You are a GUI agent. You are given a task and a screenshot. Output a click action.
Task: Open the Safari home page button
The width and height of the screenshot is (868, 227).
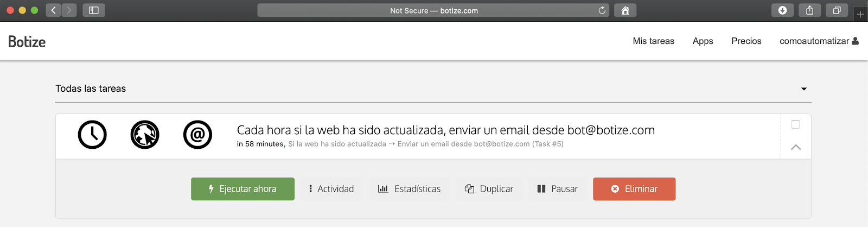pos(625,10)
